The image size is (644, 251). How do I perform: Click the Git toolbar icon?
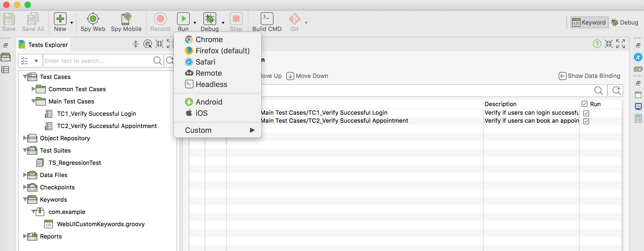point(295,19)
